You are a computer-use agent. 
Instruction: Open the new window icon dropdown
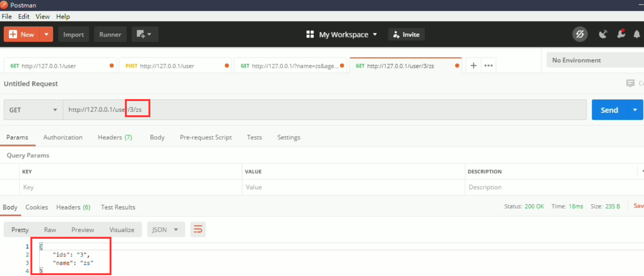click(x=145, y=34)
